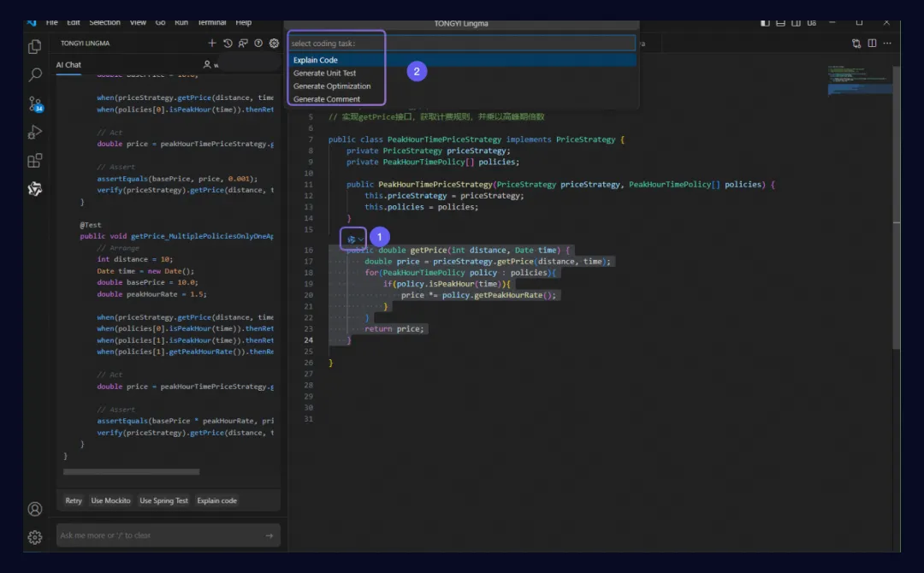Open the Help menu
The width and height of the screenshot is (924, 573).
point(243,22)
